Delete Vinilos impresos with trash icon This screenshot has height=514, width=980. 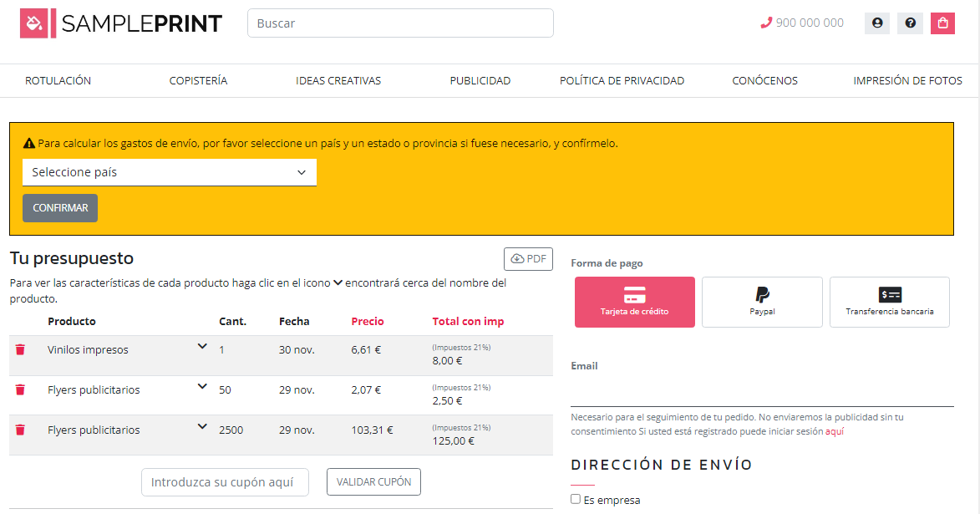[x=20, y=350]
